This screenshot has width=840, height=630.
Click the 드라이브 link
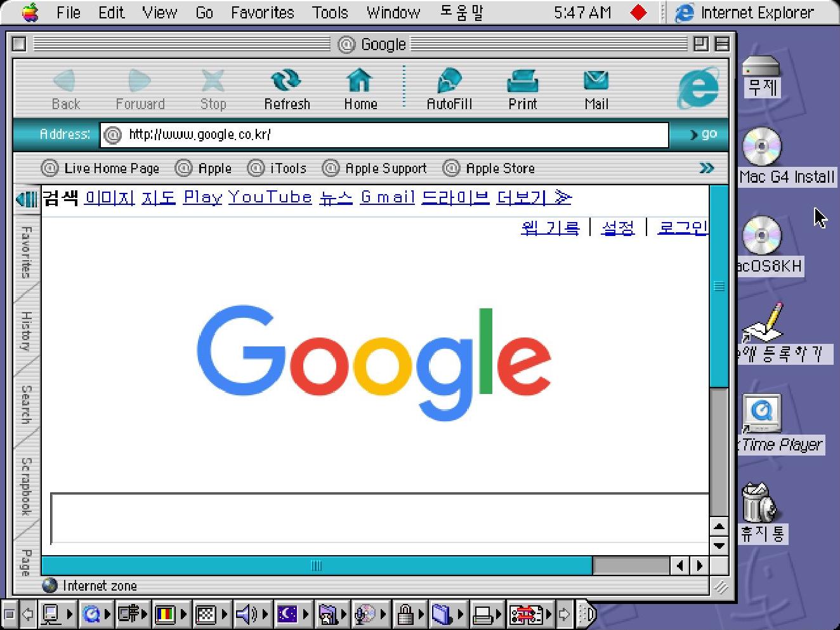point(456,198)
